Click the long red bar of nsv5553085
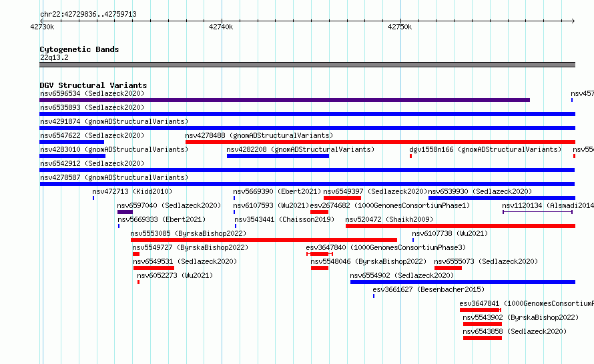This screenshot has height=364, width=594. [x=264, y=240]
